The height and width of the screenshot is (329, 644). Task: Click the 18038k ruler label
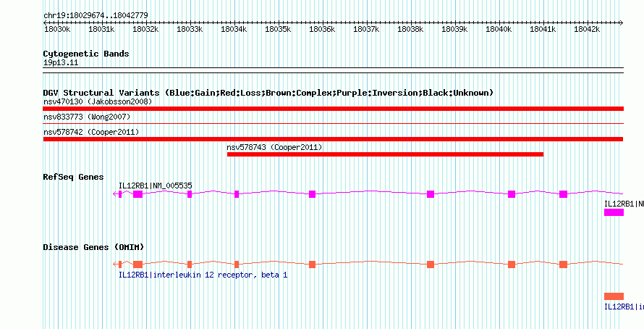pyautogui.click(x=410, y=29)
